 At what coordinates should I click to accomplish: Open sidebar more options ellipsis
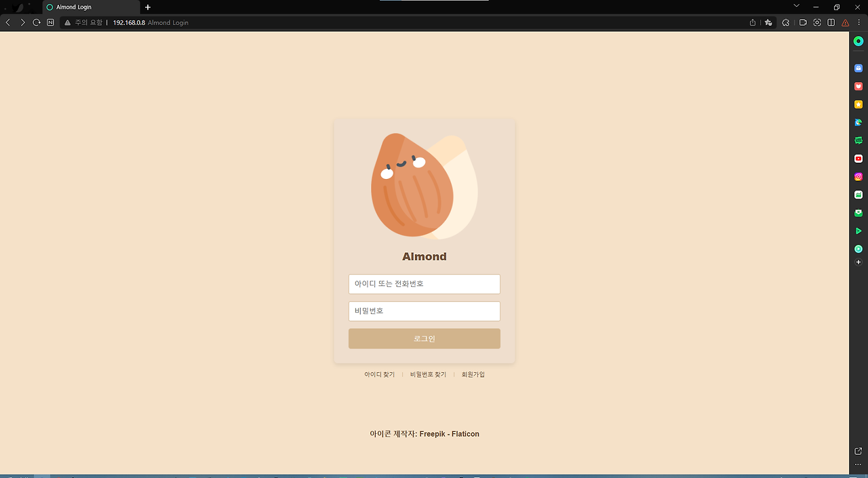coord(859,464)
